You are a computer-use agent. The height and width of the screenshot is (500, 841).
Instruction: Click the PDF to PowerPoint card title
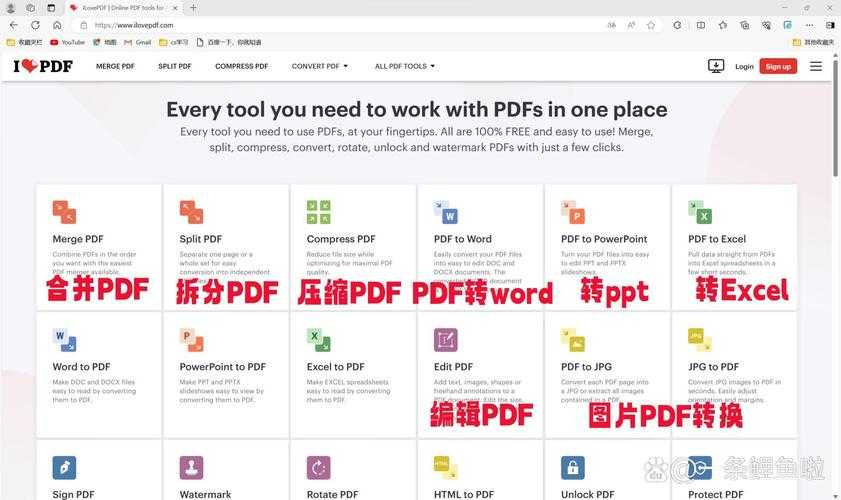[604, 239]
